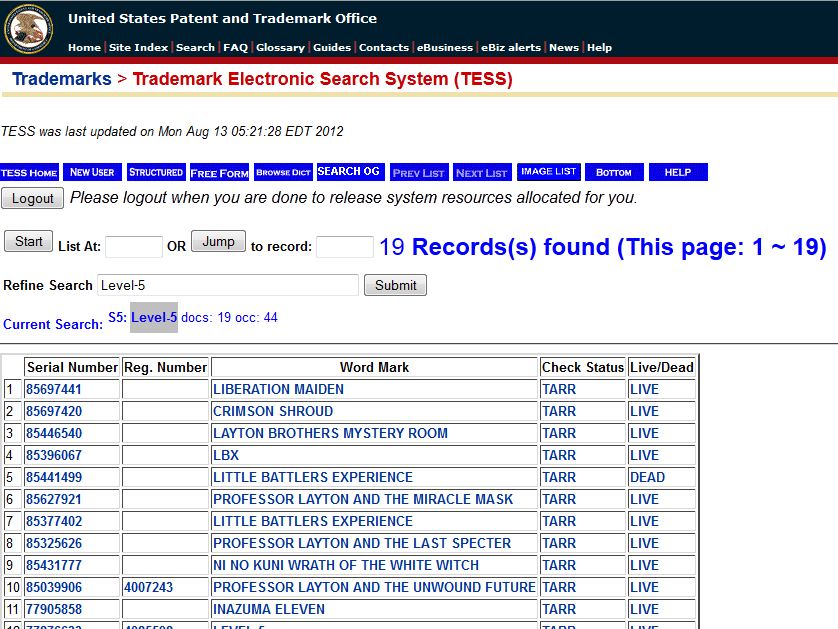Image resolution: width=838 pixels, height=629 pixels.
Task: Click the Word Mark column header
Action: pos(374,367)
